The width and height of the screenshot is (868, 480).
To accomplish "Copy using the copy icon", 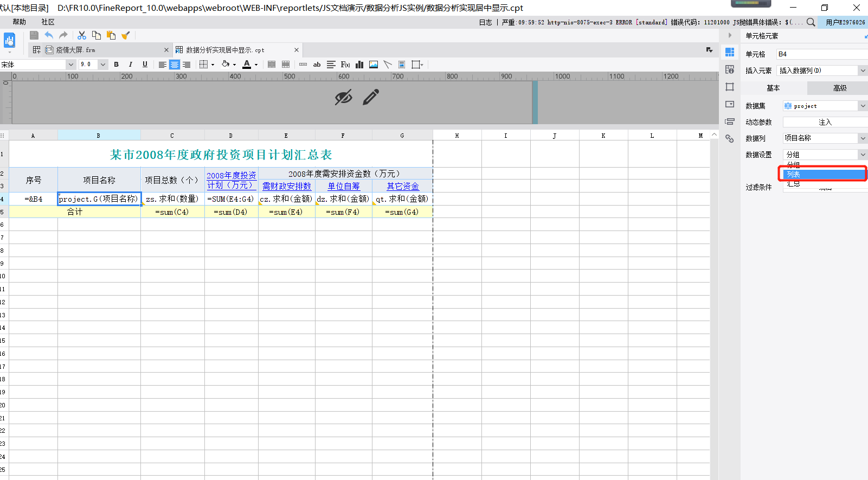I will point(97,35).
